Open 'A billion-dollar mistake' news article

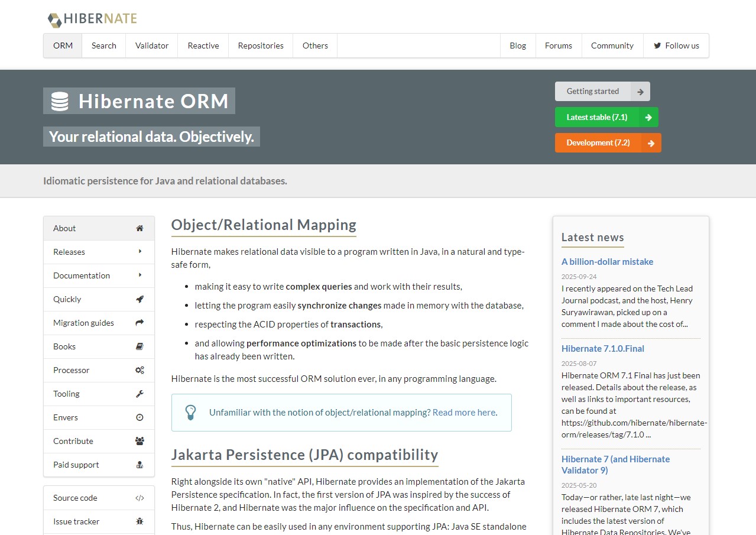coord(607,261)
